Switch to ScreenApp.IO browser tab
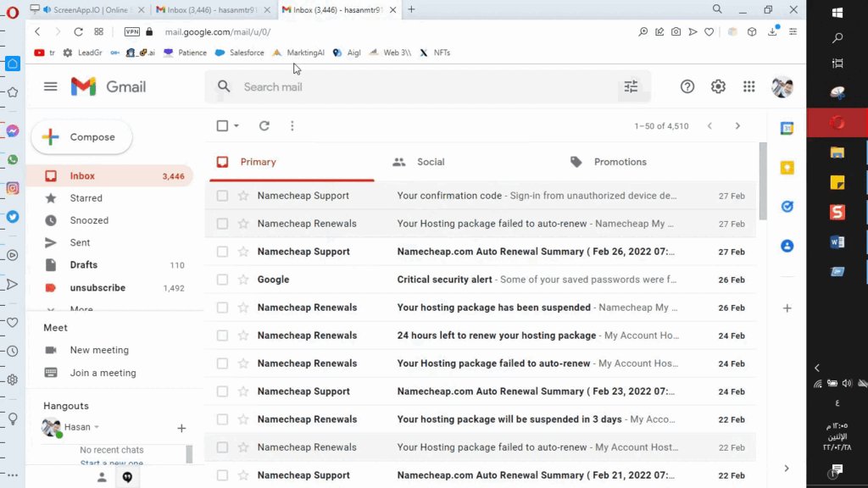This screenshot has height=488, width=868. pos(87,10)
